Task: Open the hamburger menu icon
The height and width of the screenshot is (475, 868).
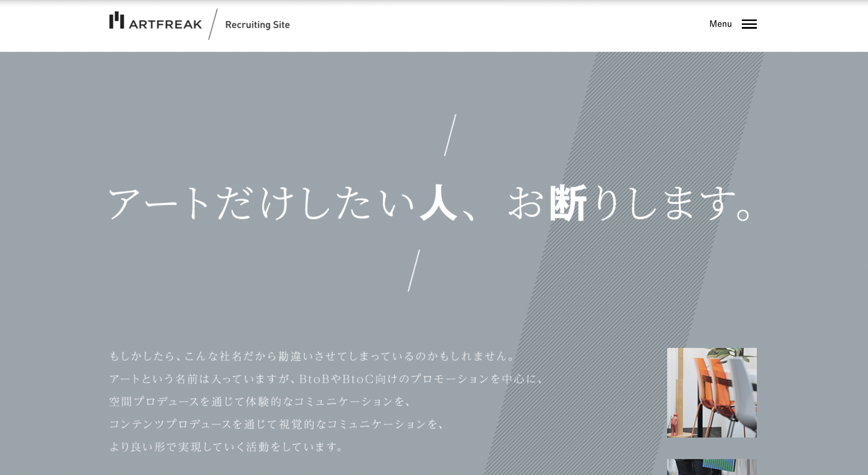Action: 749,24
